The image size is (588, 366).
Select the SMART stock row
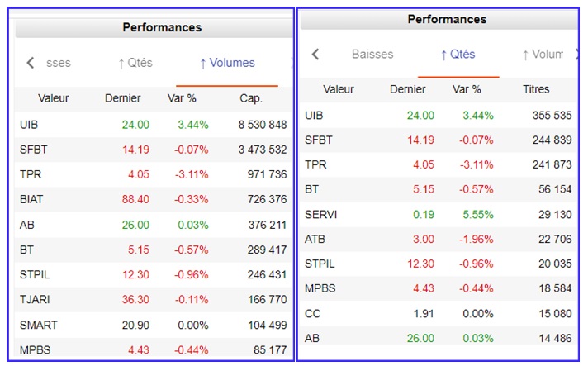36,325
